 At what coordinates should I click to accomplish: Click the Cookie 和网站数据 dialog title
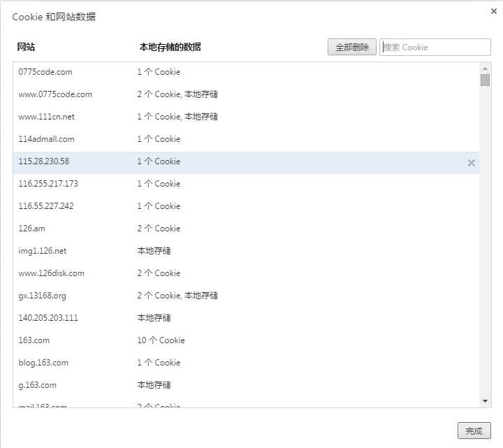click(54, 17)
